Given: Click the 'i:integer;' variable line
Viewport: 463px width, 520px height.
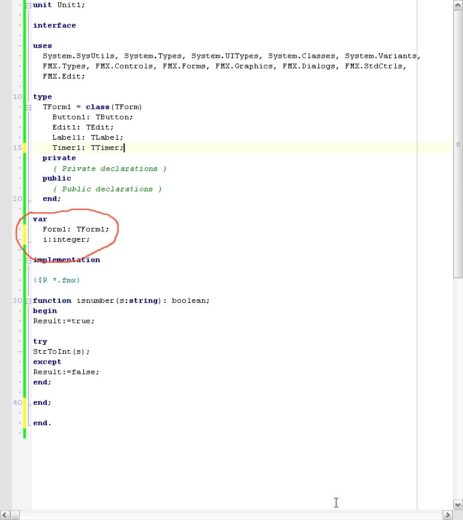Looking at the screenshot, I should [66, 240].
